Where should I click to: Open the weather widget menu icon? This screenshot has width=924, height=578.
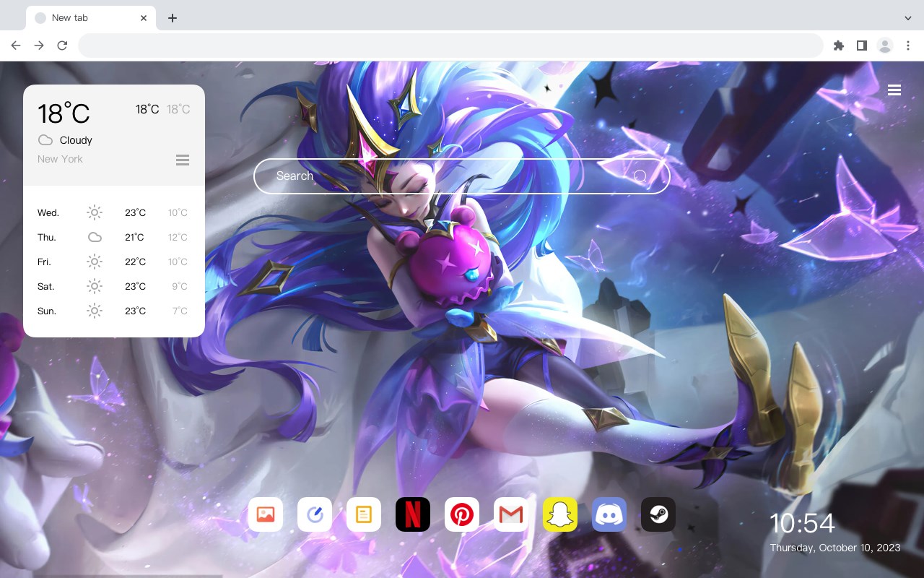(x=183, y=160)
